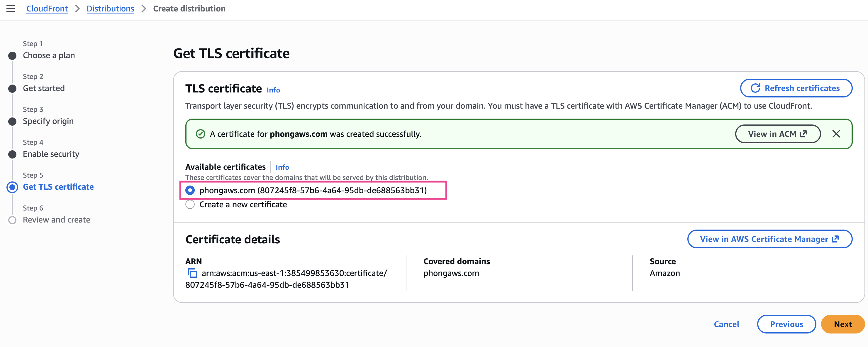Viewport: 868px width, 347px height.
Task: Click the AWS Certificate Manager external link icon
Action: click(x=835, y=239)
